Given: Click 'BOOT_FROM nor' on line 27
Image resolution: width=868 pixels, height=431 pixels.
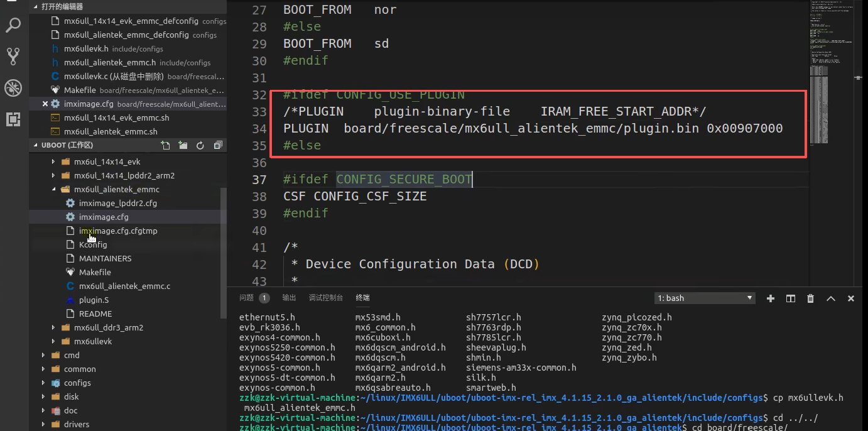Looking at the screenshot, I should 340,9.
